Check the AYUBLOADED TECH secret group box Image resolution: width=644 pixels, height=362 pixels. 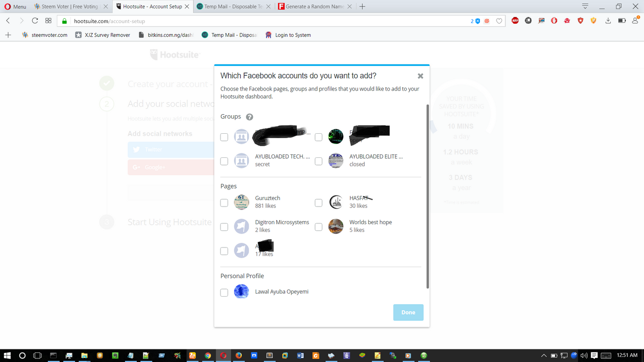coord(224,161)
